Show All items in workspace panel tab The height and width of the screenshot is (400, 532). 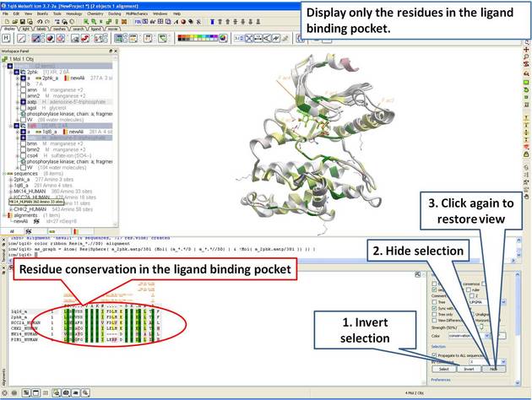12,231
